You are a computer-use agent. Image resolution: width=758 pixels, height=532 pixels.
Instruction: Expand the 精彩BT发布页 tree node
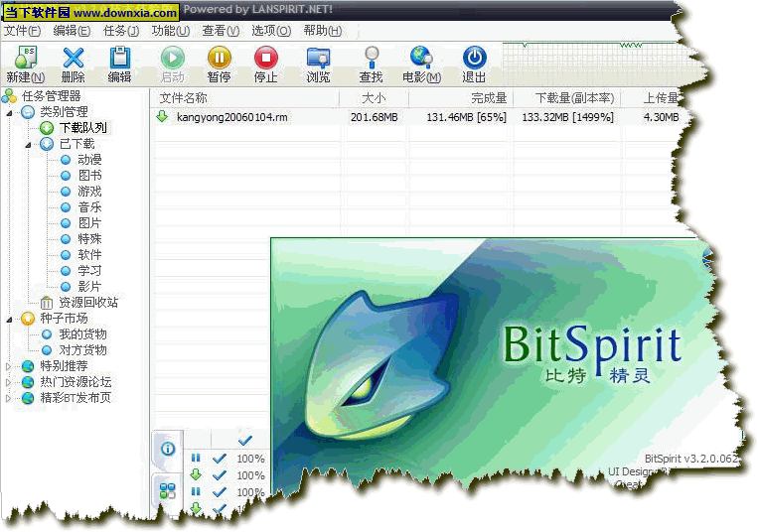tap(8, 399)
